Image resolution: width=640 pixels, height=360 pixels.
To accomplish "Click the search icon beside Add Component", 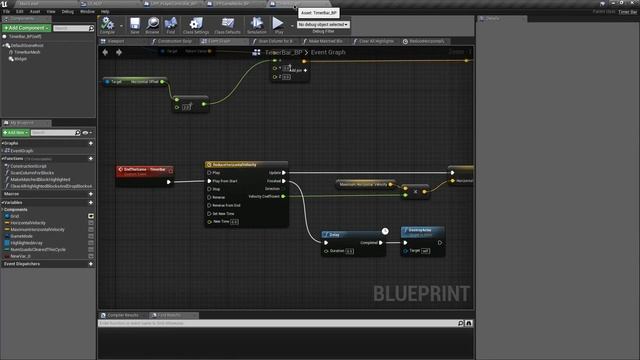I will (x=91, y=28).
